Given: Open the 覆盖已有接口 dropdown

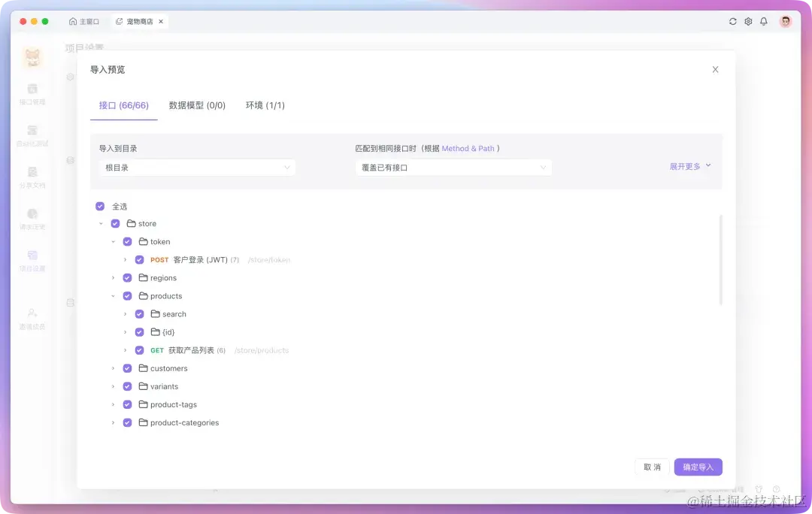Looking at the screenshot, I should [x=453, y=167].
